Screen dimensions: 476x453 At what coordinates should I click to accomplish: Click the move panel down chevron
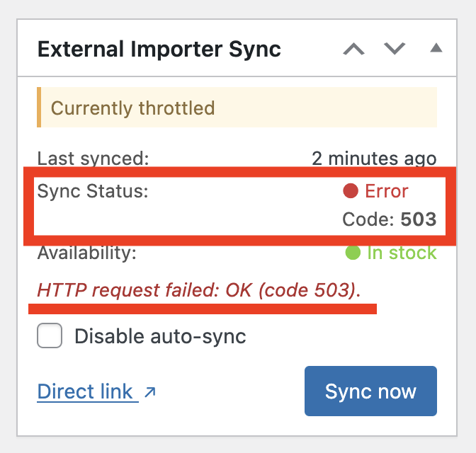pyautogui.click(x=394, y=50)
